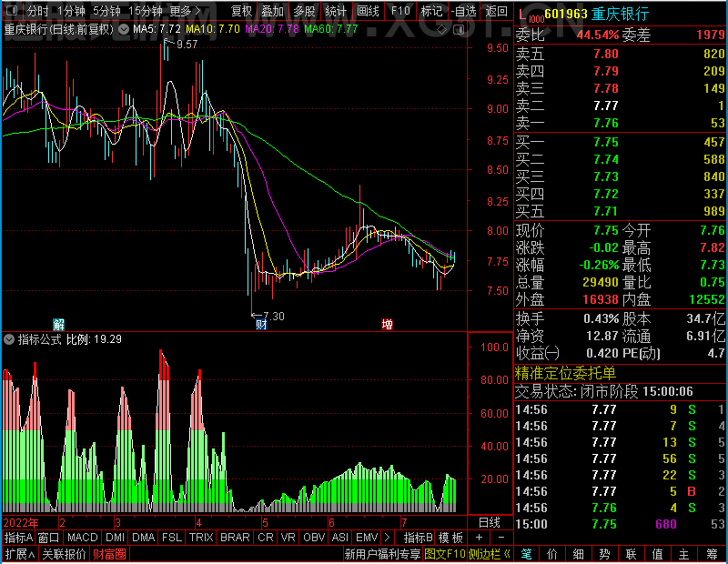This screenshot has width=728, height=564.
Task: Select the 联 related tab
Action: tap(631, 554)
